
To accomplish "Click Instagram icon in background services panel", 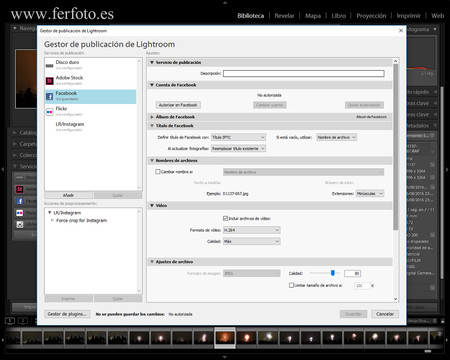I will 20,224.
